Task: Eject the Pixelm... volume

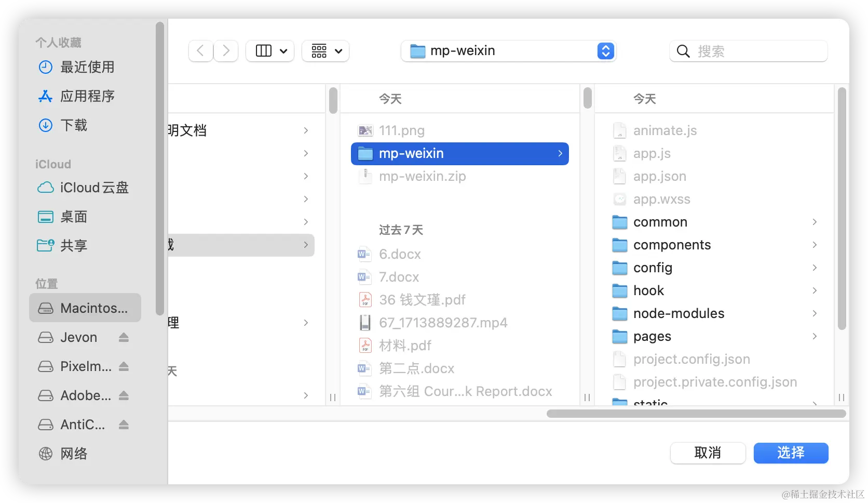Action: tap(124, 366)
